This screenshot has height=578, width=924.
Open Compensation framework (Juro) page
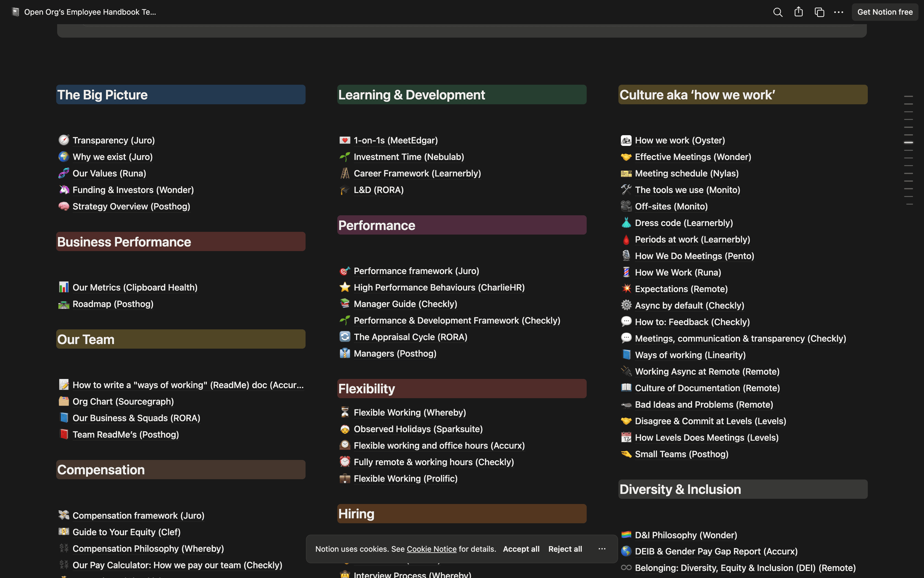click(x=138, y=515)
